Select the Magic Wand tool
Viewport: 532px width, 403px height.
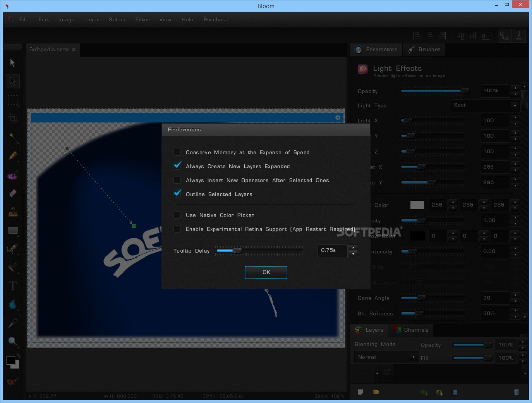(x=13, y=137)
